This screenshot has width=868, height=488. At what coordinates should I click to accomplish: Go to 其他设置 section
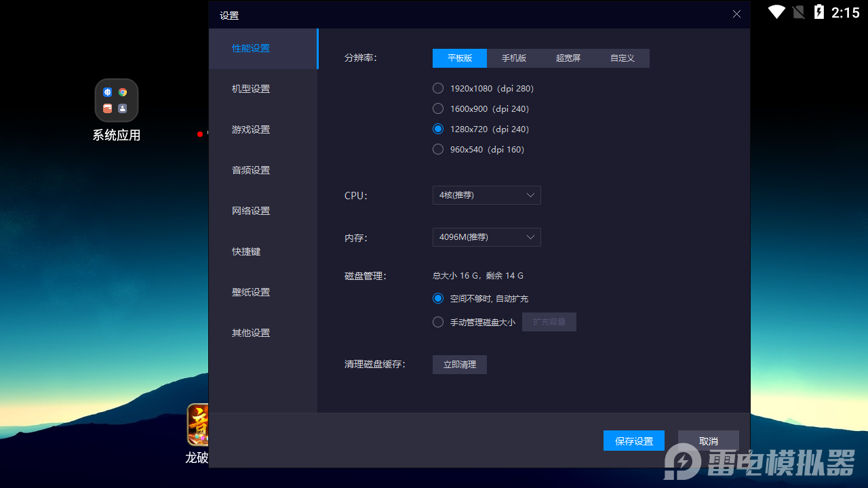pyautogui.click(x=263, y=333)
